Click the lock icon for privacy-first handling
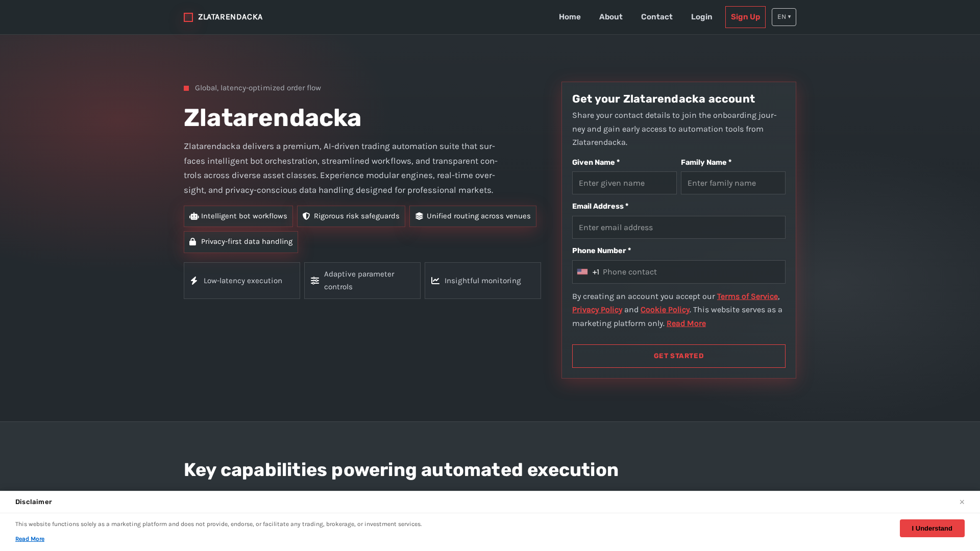 pos(193,242)
